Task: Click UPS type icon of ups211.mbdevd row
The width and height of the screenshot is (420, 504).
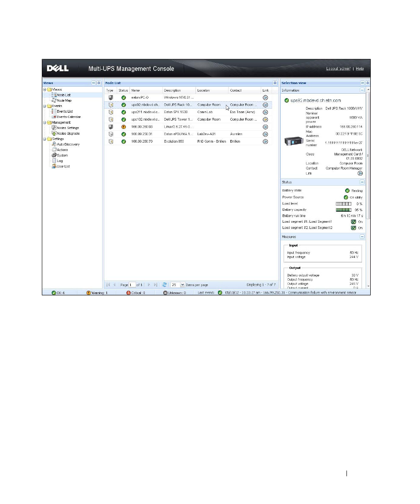Action: coord(111,112)
